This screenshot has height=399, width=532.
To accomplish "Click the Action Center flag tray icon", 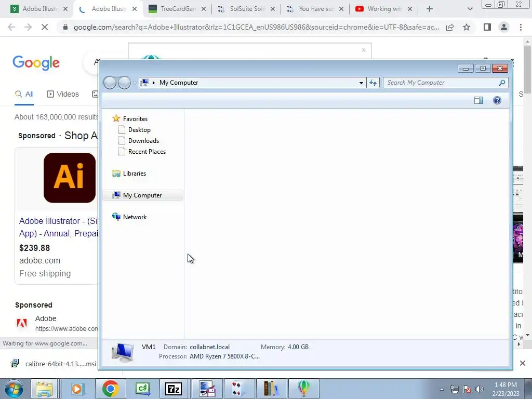I will 467,389.
